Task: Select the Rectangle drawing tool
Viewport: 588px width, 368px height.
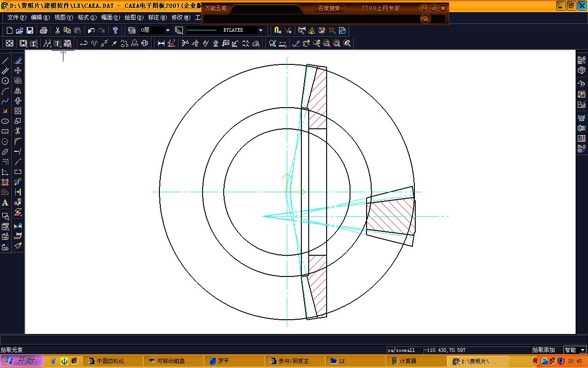Action: pyautogui.click(x=6, y=131)
